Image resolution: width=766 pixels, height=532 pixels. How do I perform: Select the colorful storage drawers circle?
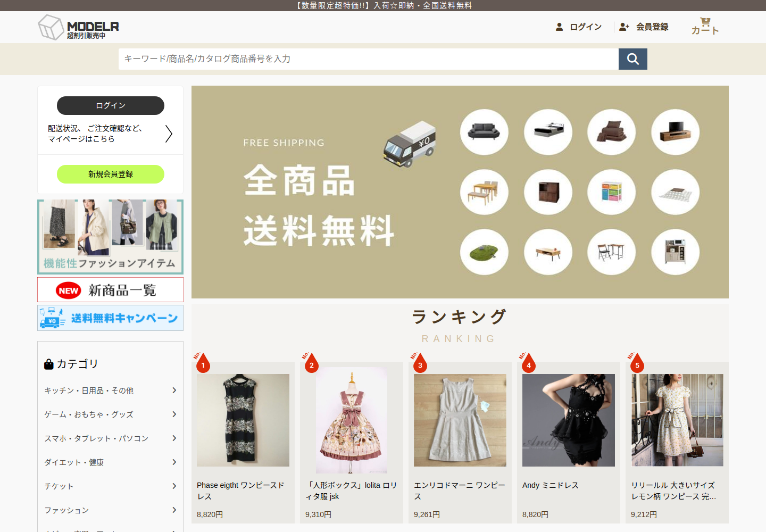click(x=611, y=192)
